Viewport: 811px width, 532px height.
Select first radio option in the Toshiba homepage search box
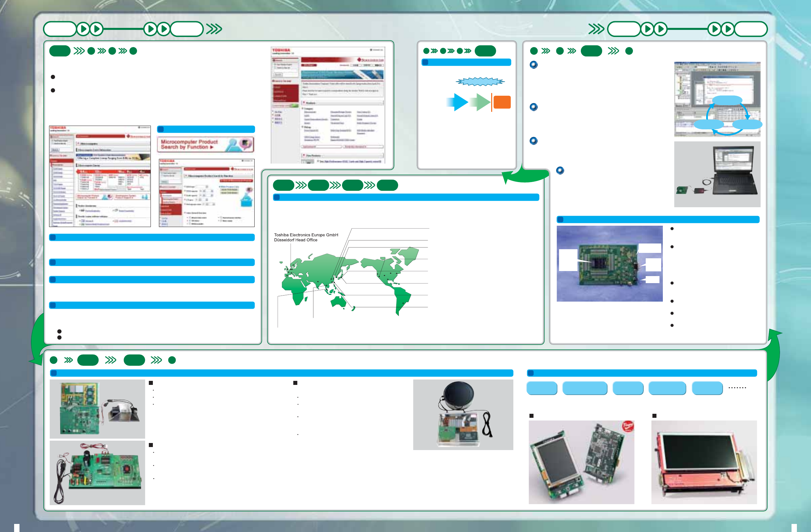pos(275,64)
